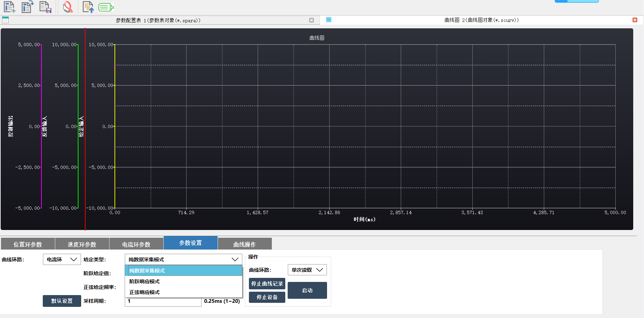Open the 曲线环路 电流环 dropdown

click(62, 259)
